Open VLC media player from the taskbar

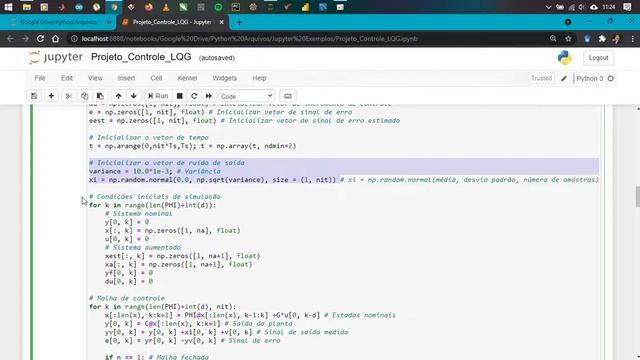pos(166,7)
